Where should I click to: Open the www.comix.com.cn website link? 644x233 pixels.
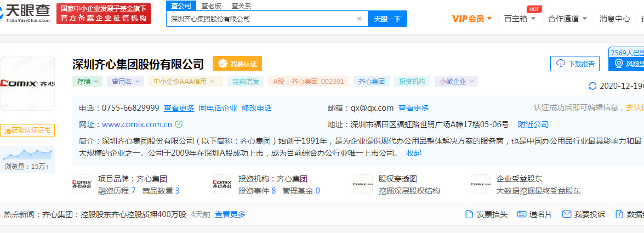click(x=137, y=124)
